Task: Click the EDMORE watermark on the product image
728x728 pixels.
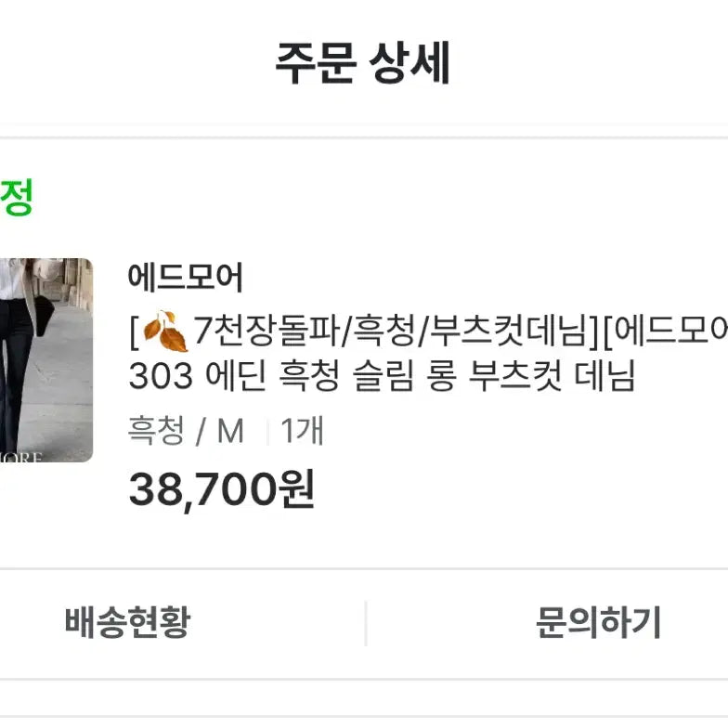Action: (x=20, y=457)
